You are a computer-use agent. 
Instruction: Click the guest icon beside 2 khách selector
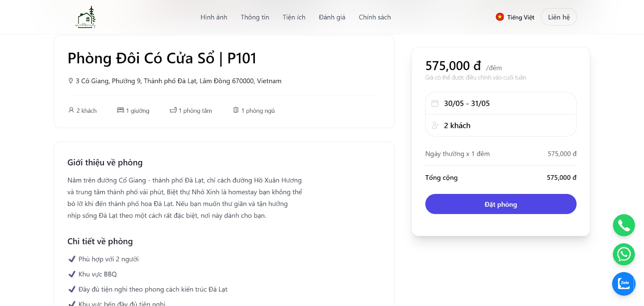pos(435,126)
